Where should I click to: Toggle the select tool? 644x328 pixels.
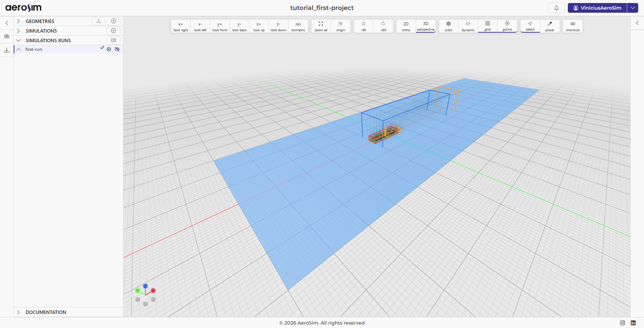coord(530,26)
